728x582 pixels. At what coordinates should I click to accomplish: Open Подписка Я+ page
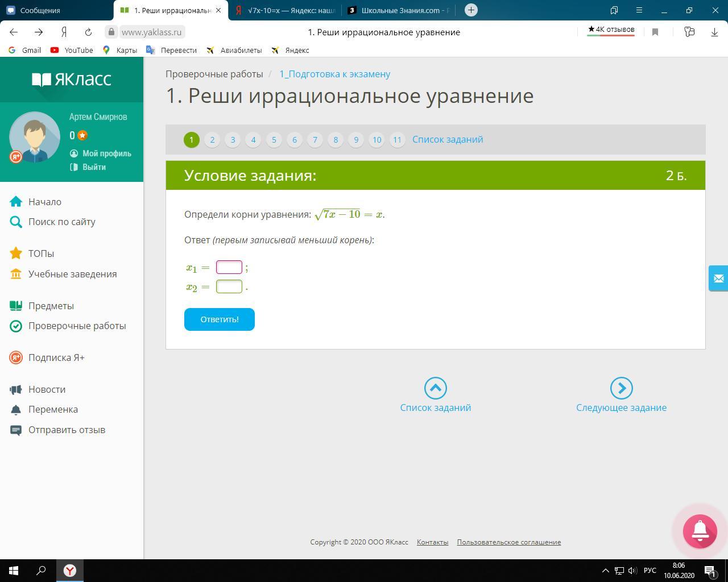coord(56,357)
